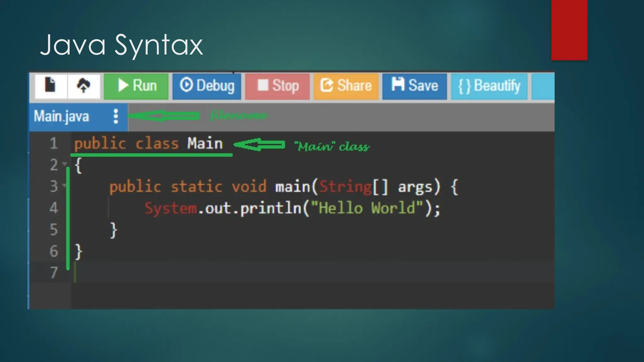Click the upload file cloud icon
The image size is (644, 362).
(83, 85)
